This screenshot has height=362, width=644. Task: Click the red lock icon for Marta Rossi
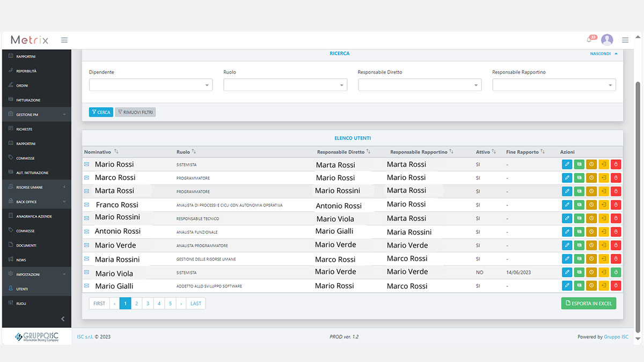[616, 191]
